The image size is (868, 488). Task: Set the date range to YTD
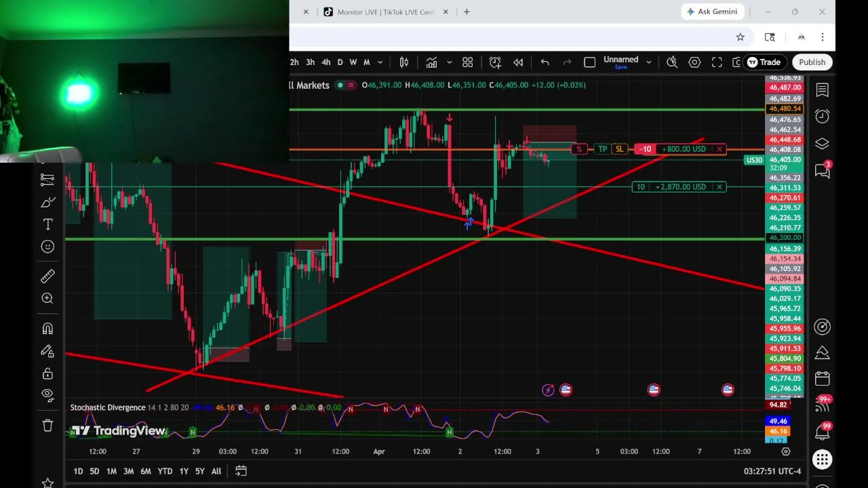coord(165,471)
